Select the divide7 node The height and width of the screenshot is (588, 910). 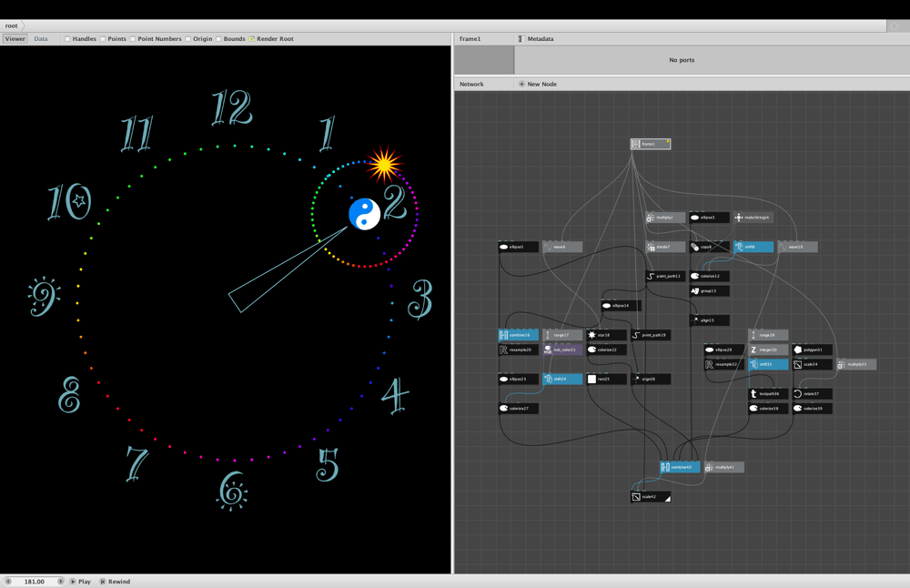point(666,248)
